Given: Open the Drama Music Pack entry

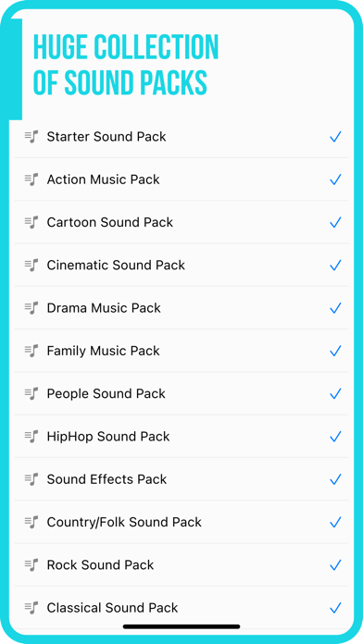Looking at the screenshot, I should point(181,308).
